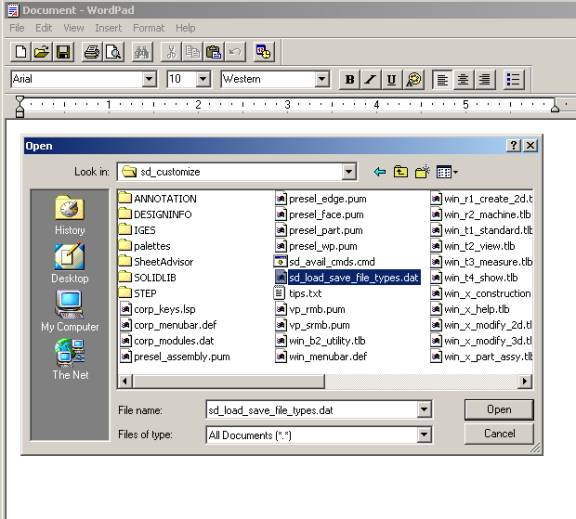
Task: Align text right
Action: [x=485, y=79]
